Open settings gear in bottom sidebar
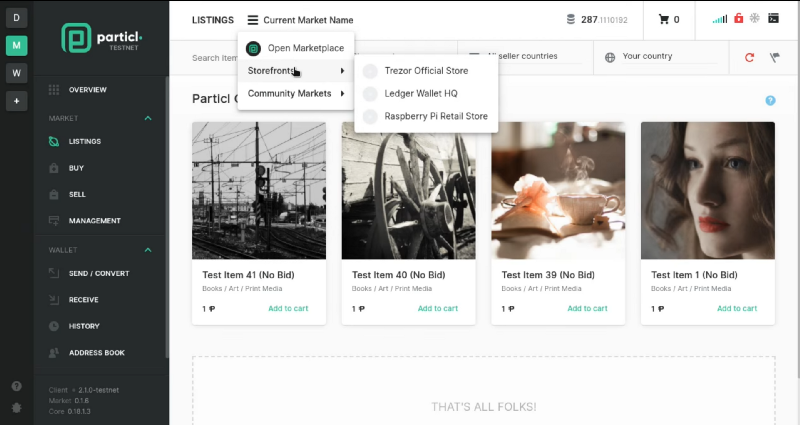 (x=16, y=408)
